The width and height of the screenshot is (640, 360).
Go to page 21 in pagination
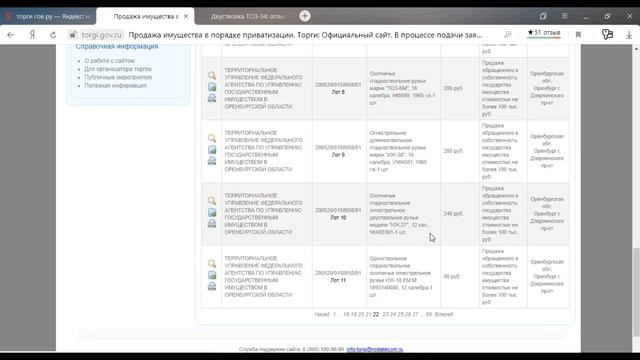[x=369, y=315]
